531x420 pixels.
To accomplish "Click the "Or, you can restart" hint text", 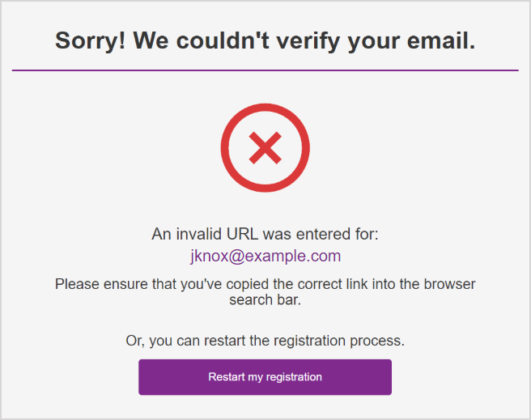I will tap(186, 341).
